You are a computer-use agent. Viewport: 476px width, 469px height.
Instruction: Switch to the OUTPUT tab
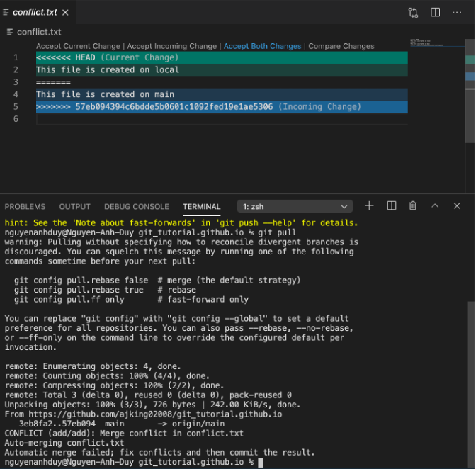74,206
